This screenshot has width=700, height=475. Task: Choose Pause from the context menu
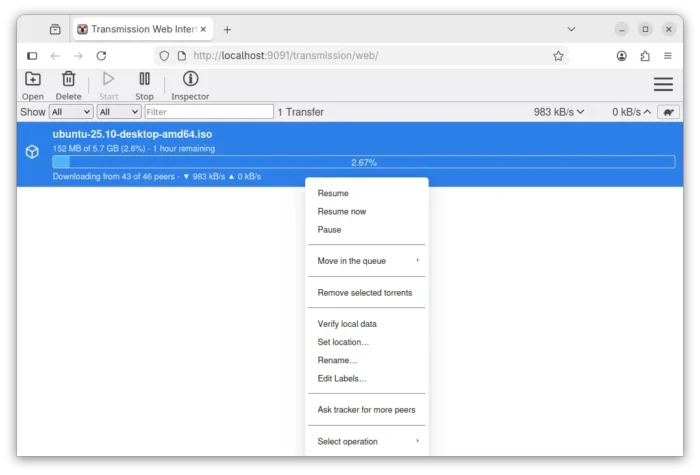[329, 230]
